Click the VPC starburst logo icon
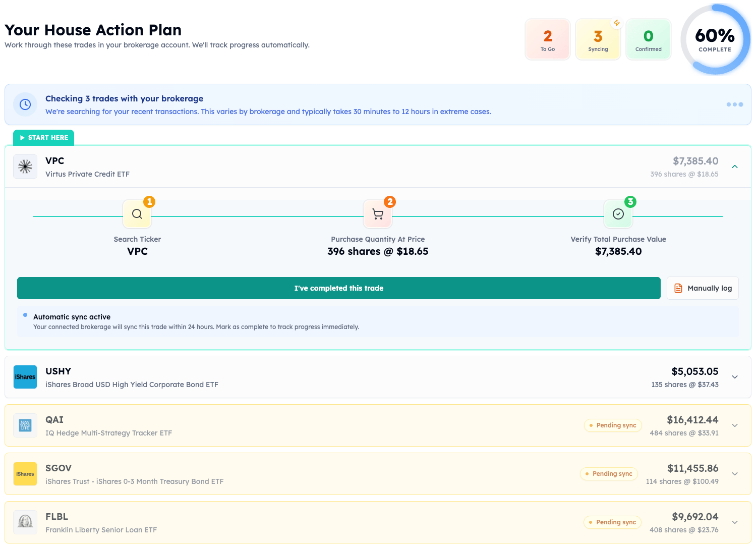The width and height of the screenshot is (756, 547). [x=25, y=167]
